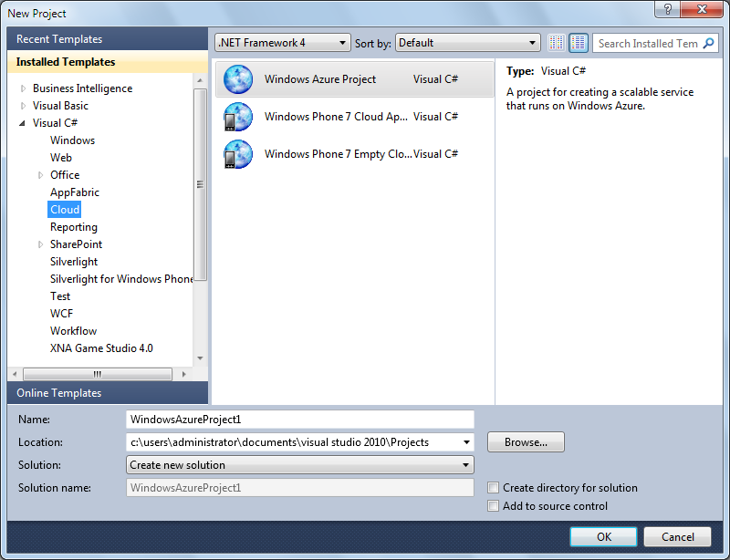Click the search magnifier icon

(x=708, y=43)
